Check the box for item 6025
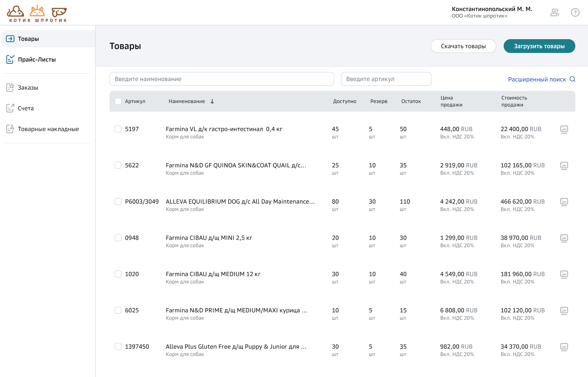 point(118,310)
